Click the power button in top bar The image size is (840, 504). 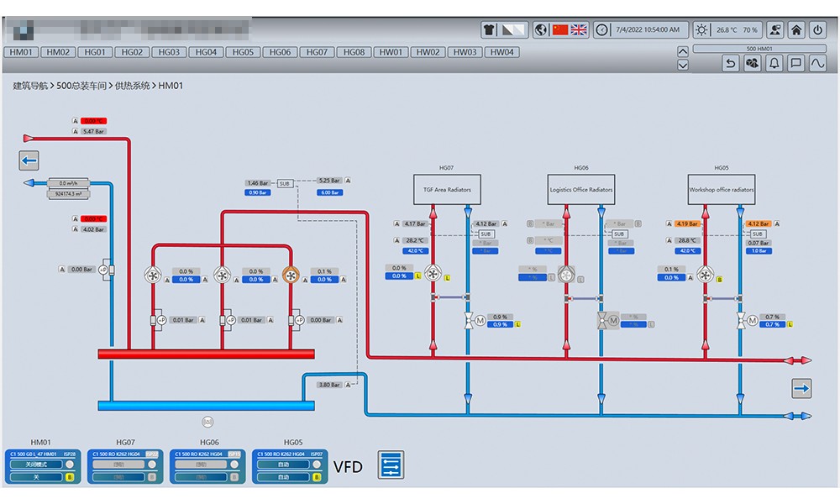pyautogui.click(x=818, y=29)
